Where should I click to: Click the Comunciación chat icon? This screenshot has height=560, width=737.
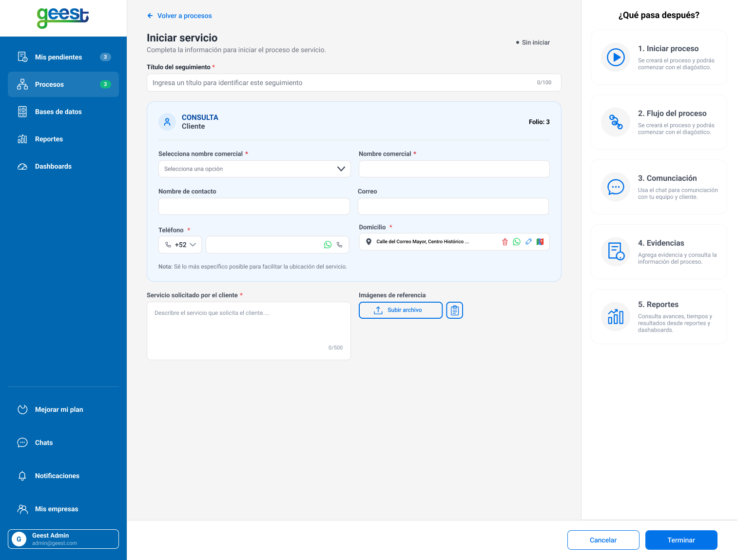click(616, 187)
